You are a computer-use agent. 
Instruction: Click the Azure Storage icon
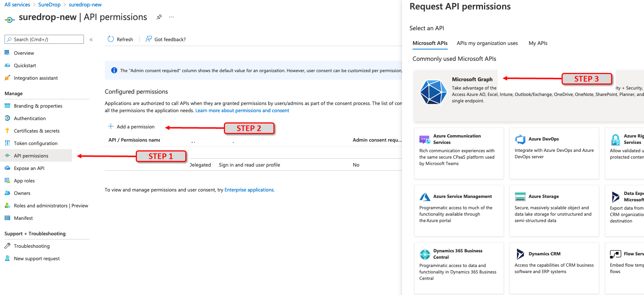coord(520,197)
